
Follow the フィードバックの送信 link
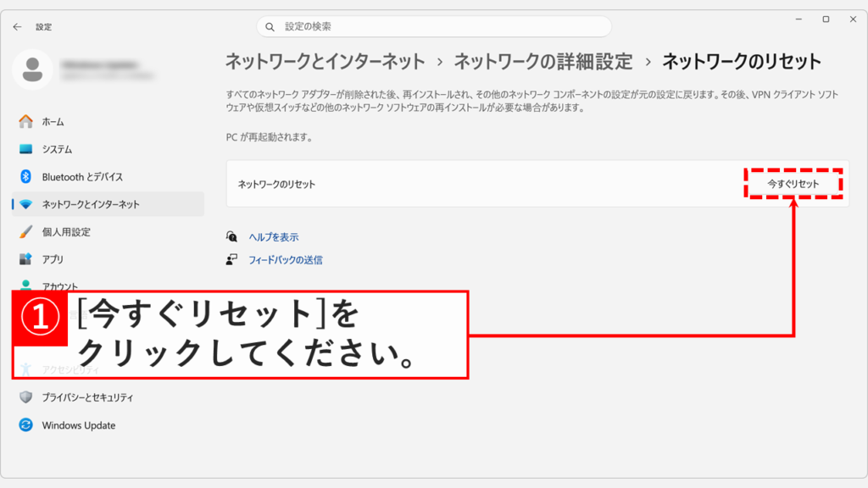tap(284, 260)
